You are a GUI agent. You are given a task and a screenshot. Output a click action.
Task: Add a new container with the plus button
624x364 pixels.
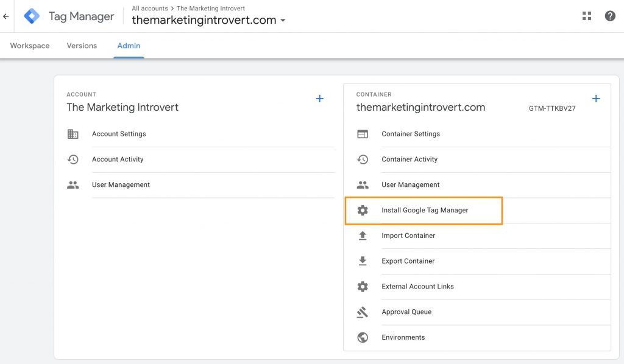coord(596,98)
